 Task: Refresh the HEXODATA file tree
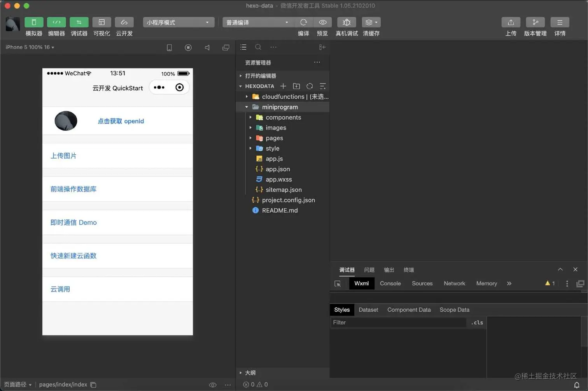(x=310, y=86)
